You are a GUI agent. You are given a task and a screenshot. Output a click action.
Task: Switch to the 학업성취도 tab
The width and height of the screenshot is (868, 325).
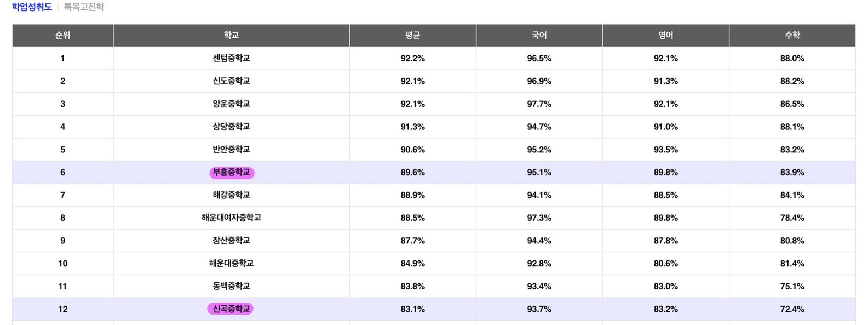pyautogui.click(x=32, y=7)
